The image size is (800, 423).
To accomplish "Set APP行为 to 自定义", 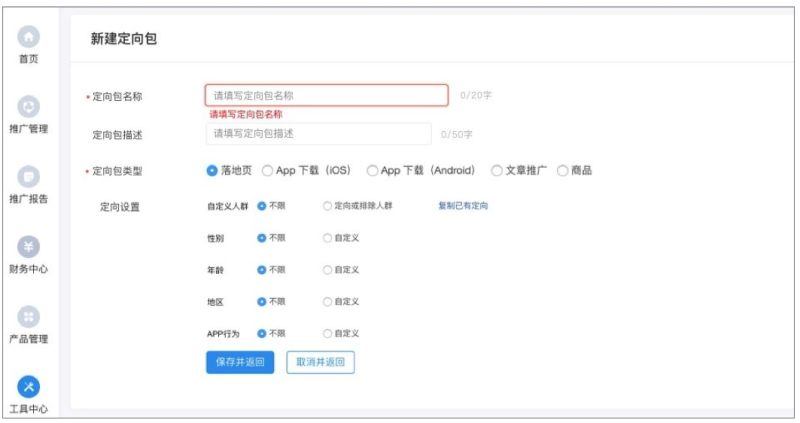I will tap(327, 334).
